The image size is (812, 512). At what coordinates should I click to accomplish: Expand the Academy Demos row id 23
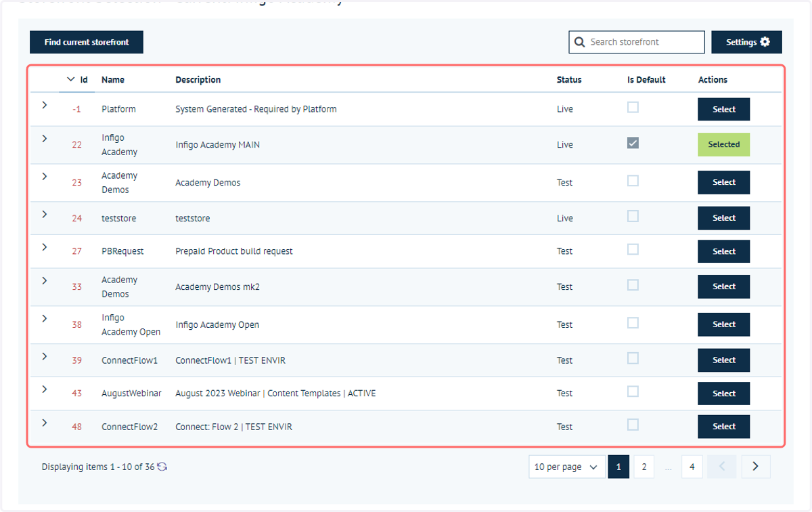pos(44,176)
